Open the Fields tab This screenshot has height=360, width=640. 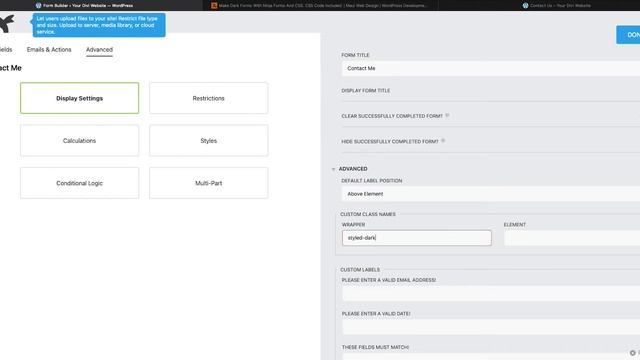6,49
